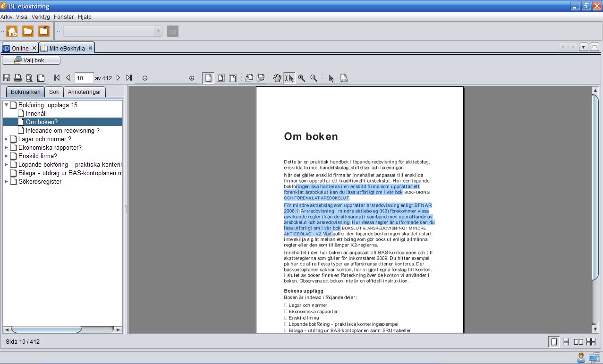Expand the Lagar och normer bookmarks
Image resolution: width=603 pixels, height=364 pixels.
click(7, 139)
